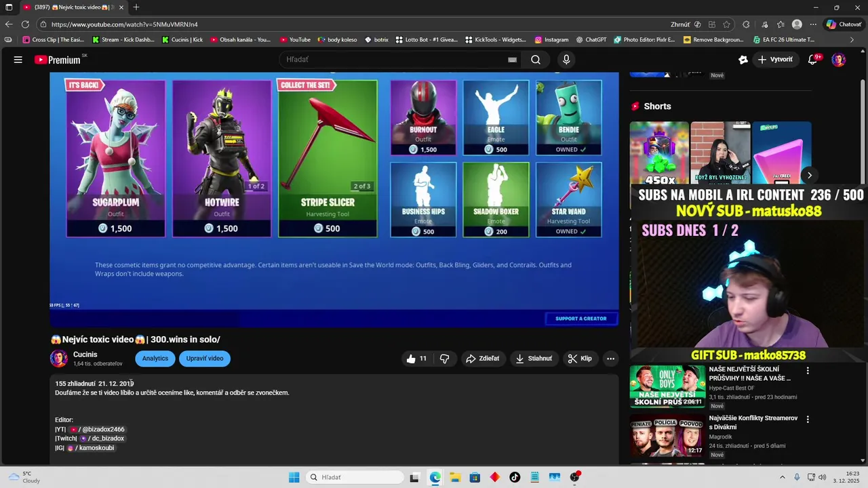Image resolution: width=868 pixels, height=488 pixels.
Task: Open new browser tab with plus button
Action: (x=136, y=7)
